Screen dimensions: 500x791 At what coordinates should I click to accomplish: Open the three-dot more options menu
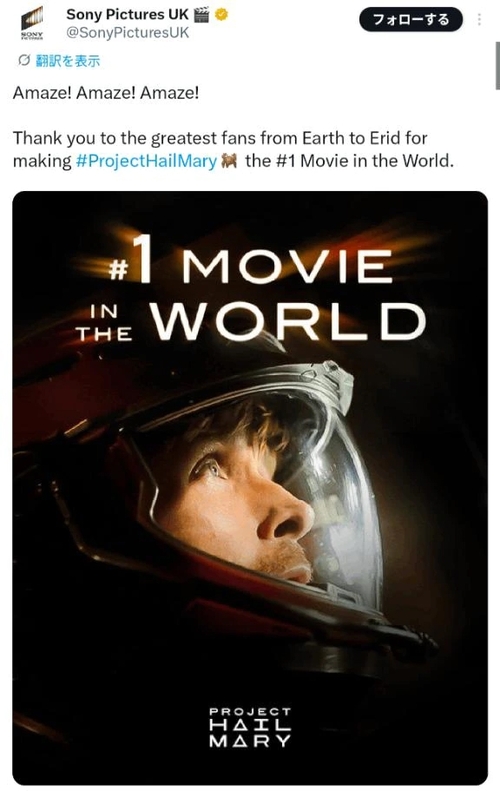point(479,20)
